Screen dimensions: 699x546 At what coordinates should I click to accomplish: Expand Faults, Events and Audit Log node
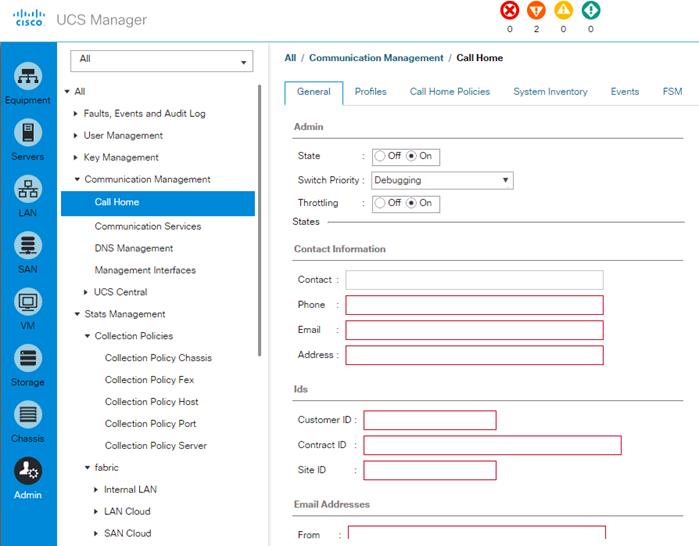point(75,114)
